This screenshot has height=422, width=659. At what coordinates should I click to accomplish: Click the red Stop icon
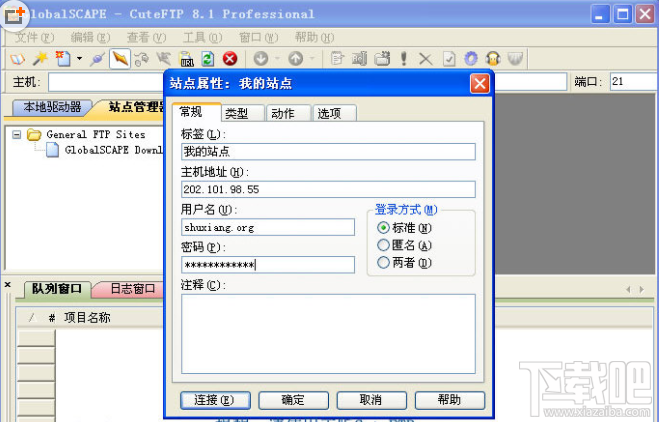coord(230,59)
